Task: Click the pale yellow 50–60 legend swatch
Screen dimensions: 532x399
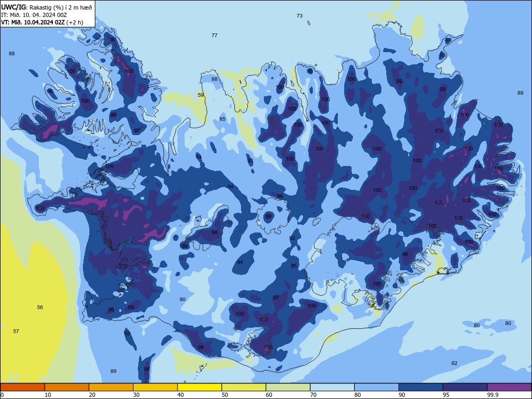Action: (244, 387)
